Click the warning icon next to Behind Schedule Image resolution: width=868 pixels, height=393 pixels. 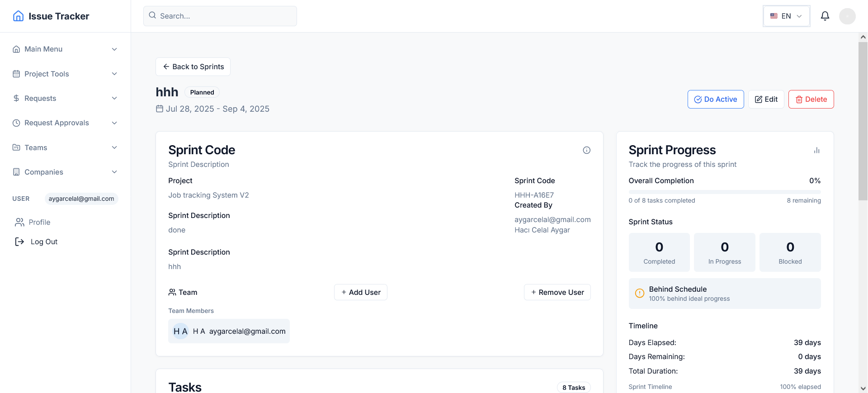640,293
